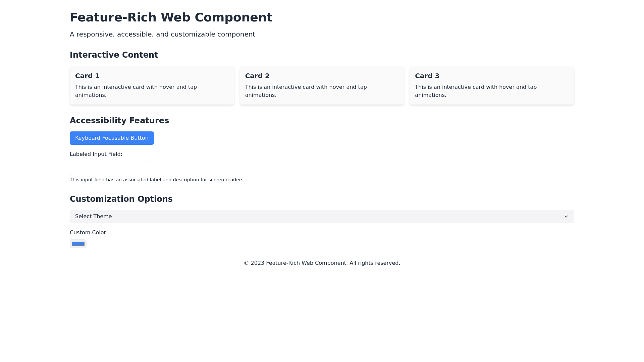Click the subtitle under the page title
This screenshot has height=362, width=644.
[x=162, y=34]
